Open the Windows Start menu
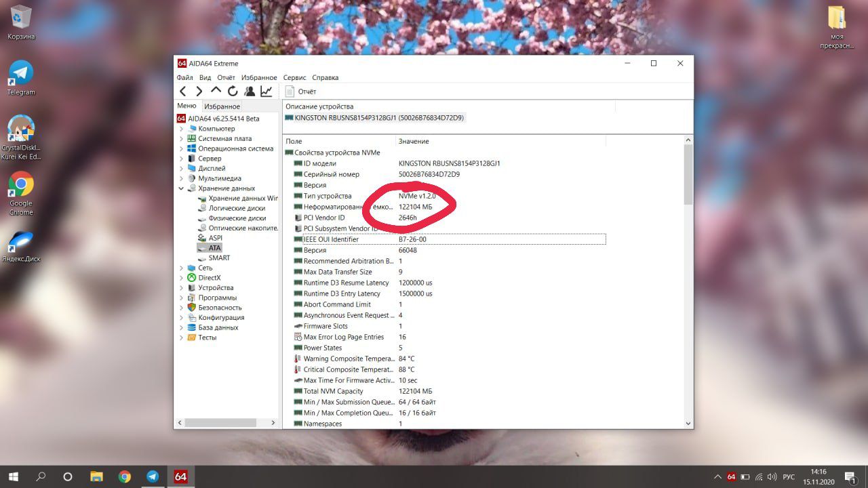 tap(13, 476)
